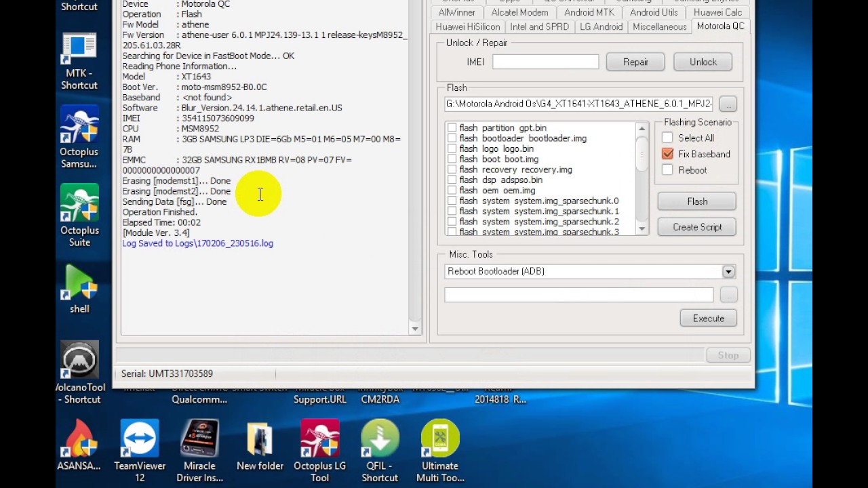Image resolution: width=868 pixels, height=488 pixels.
Task: Click the Create Script button
Action: [x=697, y=227]
